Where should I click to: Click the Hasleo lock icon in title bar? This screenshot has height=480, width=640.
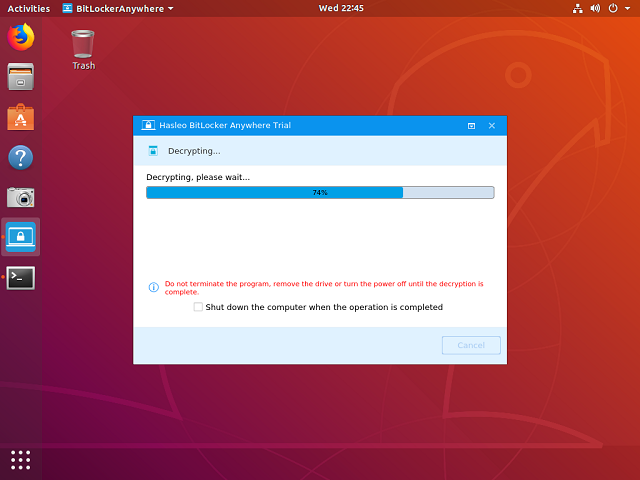click(148, 125)
